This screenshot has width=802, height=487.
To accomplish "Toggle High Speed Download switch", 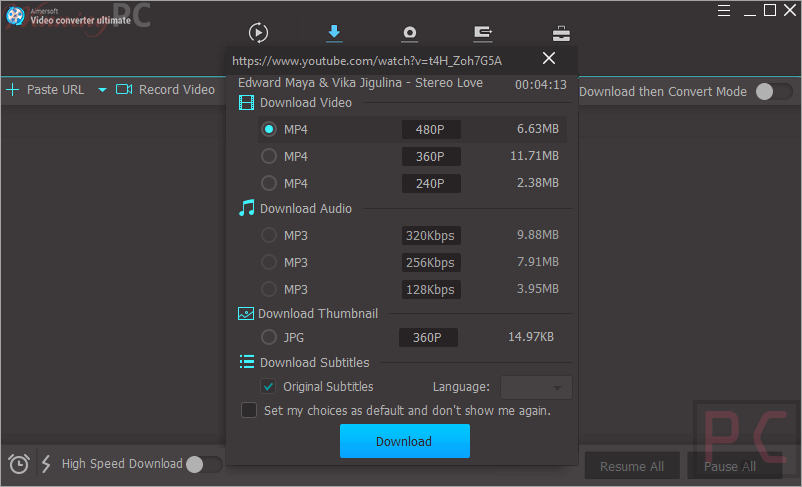I will (204, 464).
